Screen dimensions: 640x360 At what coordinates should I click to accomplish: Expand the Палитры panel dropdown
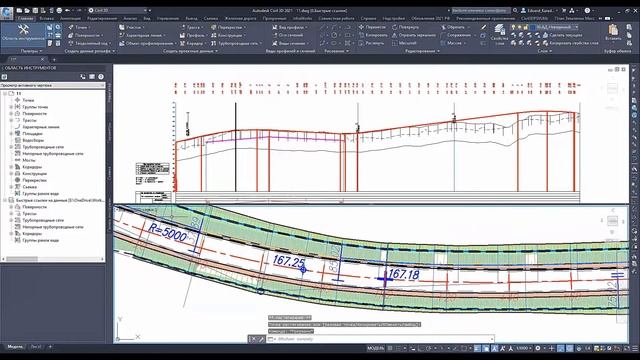32,51
